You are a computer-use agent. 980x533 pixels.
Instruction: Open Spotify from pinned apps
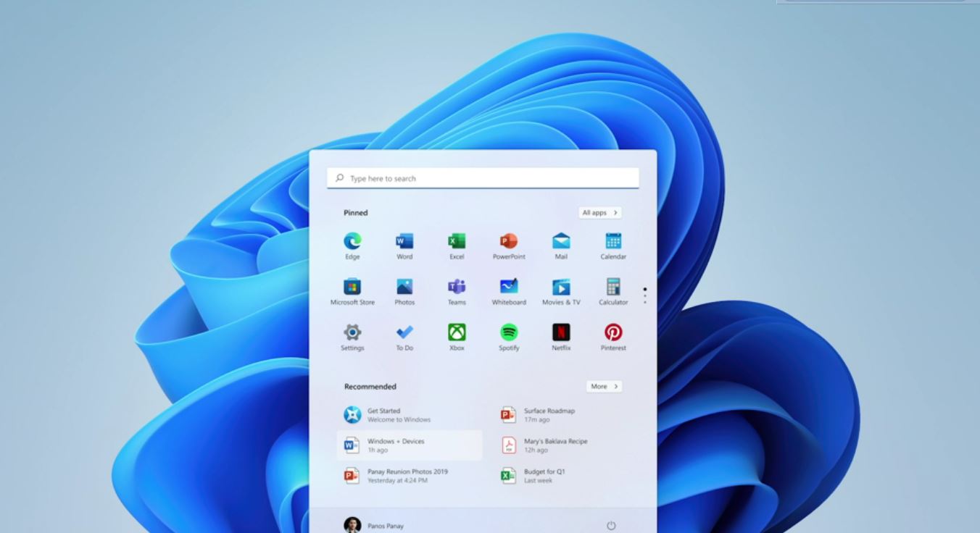[x=508, y=332]
